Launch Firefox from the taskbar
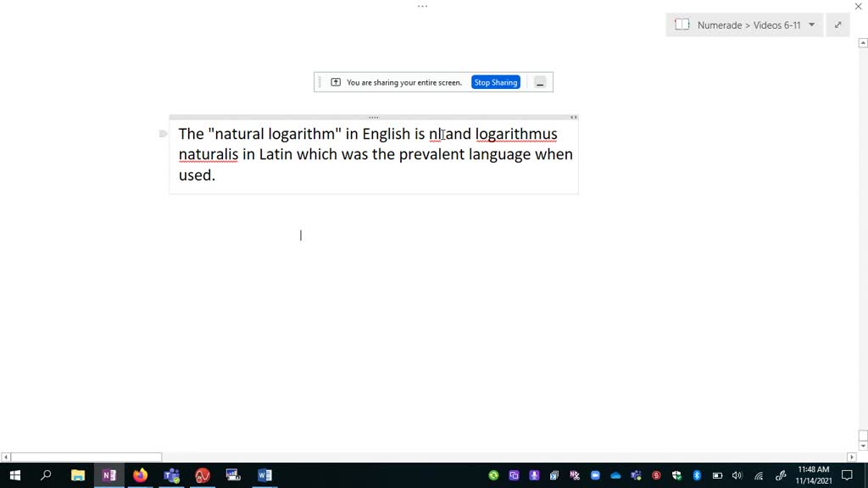The image size is (868, 488). coord(139,475)
